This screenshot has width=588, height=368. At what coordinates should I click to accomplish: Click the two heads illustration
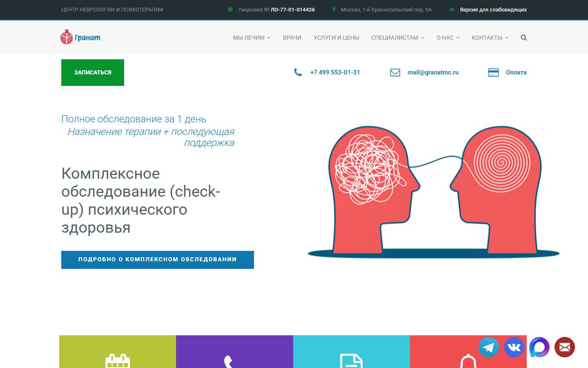coord(434,192)
